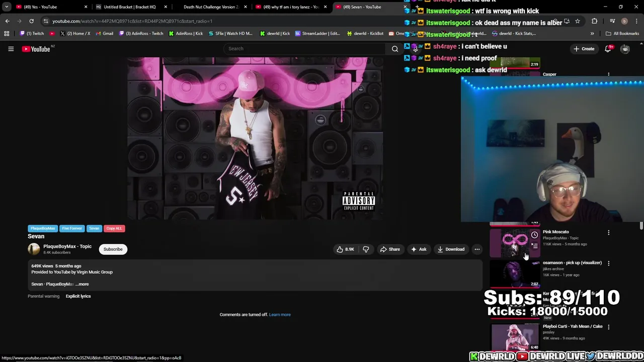Switch to Death Nut Challenge tab
This screenshot has height=362, width=644.
click(x=210, y=7)
